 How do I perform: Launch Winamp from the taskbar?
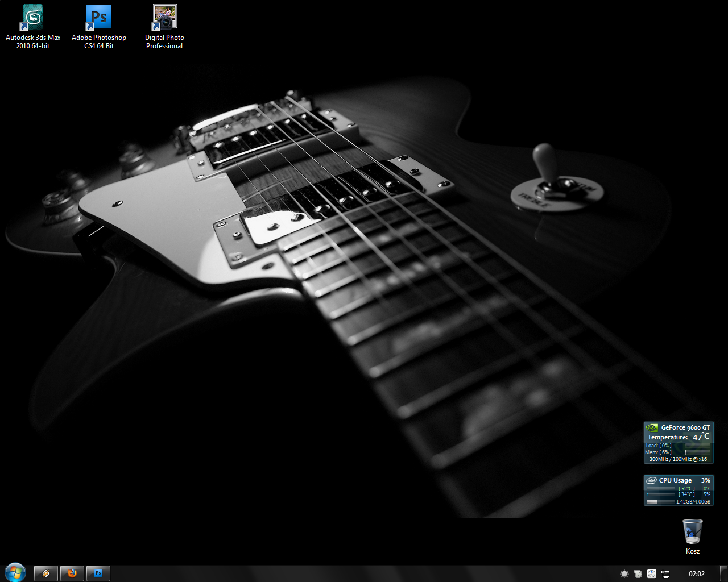46,573
